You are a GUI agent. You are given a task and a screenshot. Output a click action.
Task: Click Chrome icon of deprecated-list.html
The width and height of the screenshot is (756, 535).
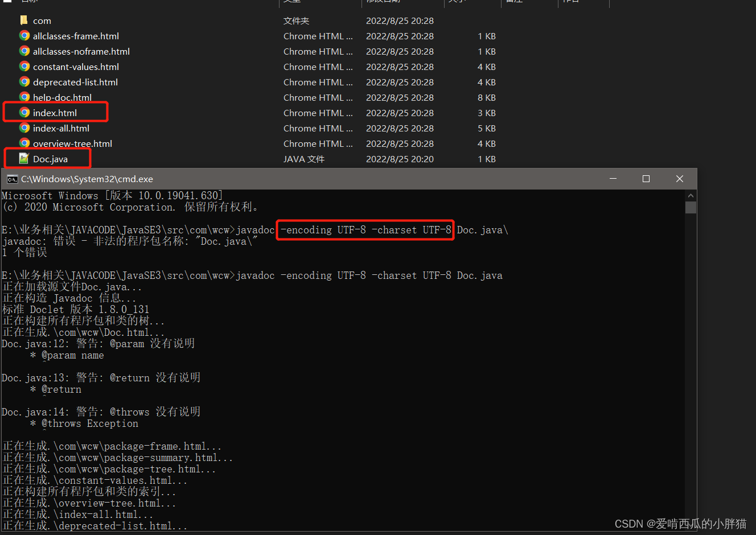pyautogui.click(x=24, y=82)
